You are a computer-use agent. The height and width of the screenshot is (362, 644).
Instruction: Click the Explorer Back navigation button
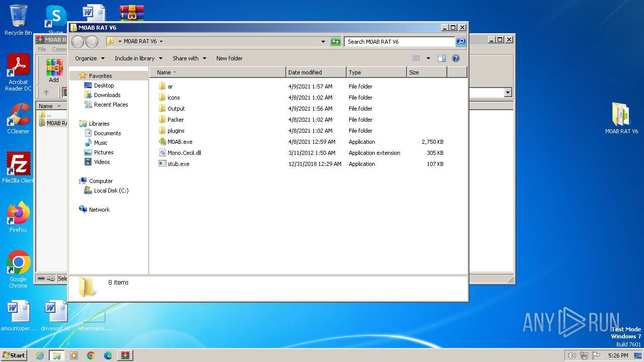click(x=78, y=42)
